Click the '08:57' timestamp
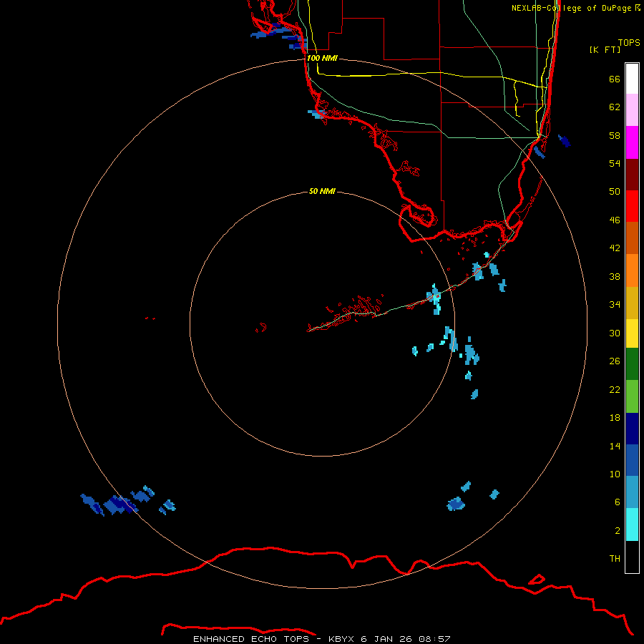644x644 pixels. point(434,639)
